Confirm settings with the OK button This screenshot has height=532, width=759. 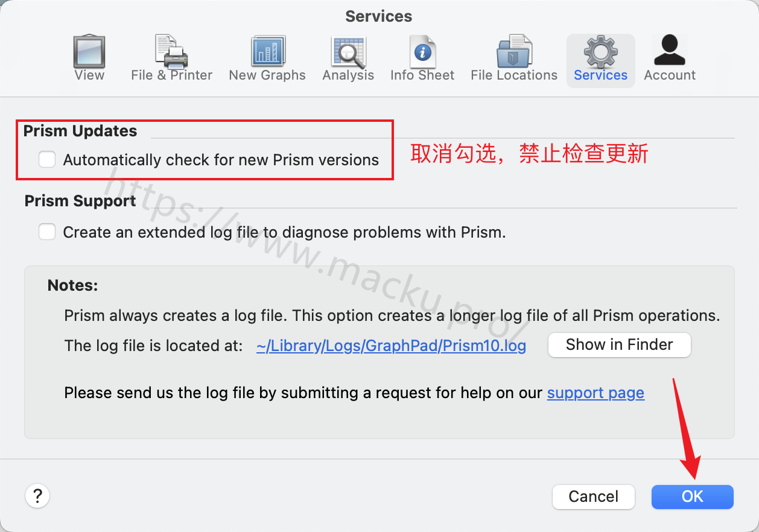tap(692, 497)
